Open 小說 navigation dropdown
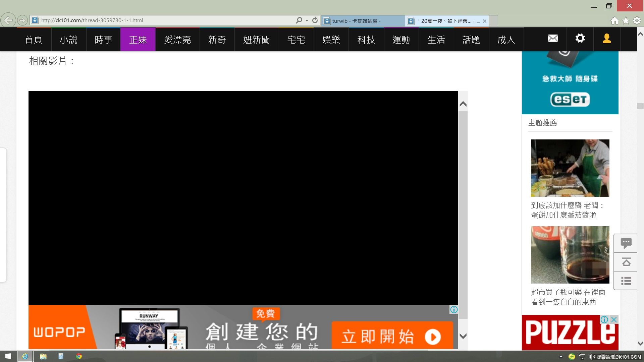The height and width of the screenshot is (362, 644). pos(68,39)
